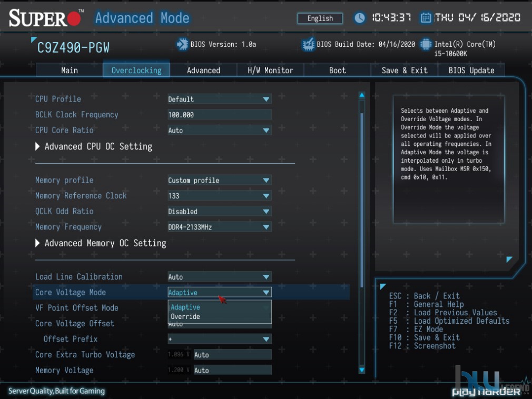This screenshot has width=532, height=399.
Task: Click the CPU processor icon
Action: pos(426,44)
